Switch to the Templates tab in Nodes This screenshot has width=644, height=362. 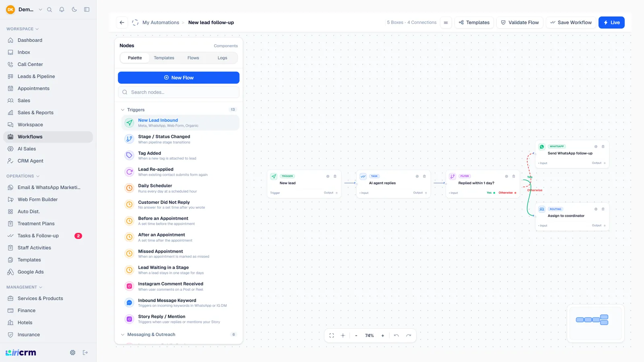click(x=164, y=58)
